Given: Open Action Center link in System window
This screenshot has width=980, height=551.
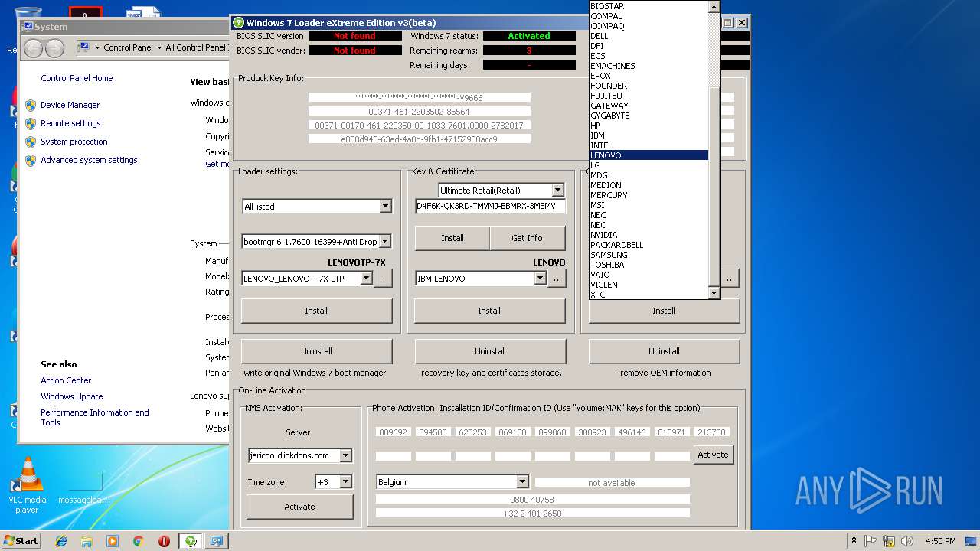Looking at the screenshot, I should tap(66, 380).
